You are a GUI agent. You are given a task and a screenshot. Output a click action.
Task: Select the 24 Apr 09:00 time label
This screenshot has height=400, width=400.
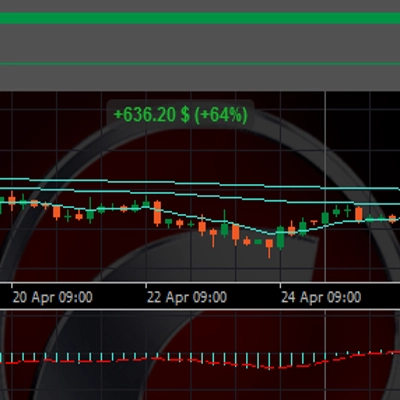tap(321, 297)
